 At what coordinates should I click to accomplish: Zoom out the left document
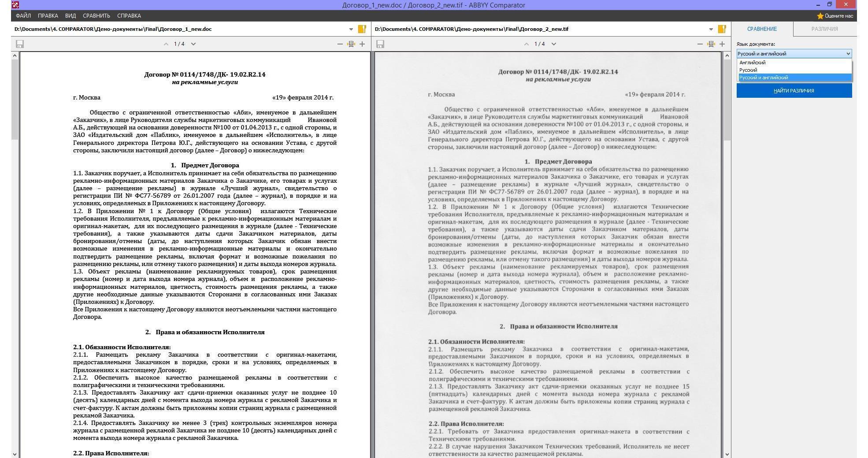click(x=340, y=44)
